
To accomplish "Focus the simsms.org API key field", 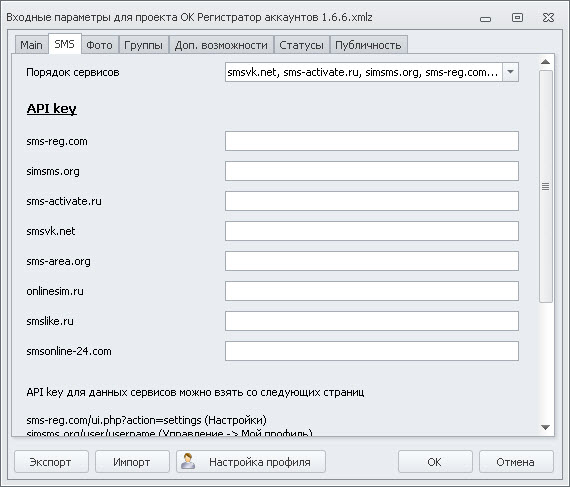I will [x=372, y=171].
